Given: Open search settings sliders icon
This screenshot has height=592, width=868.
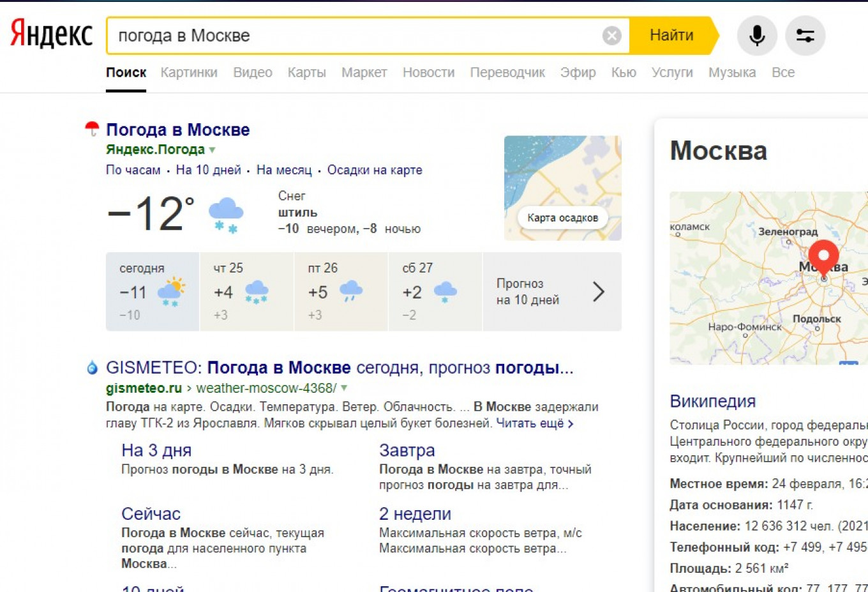Looking at the screenshot, I should click(x=805, y=36).
